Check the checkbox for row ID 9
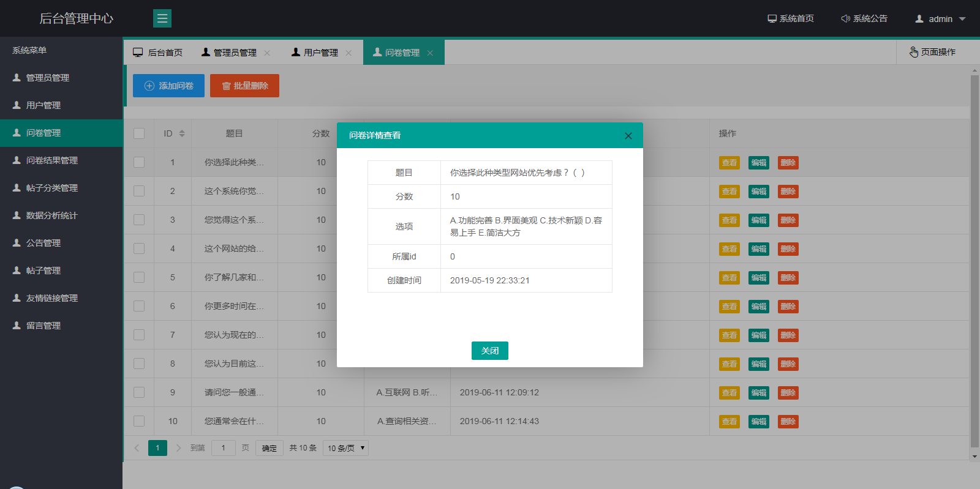The image size is (980, 489). (139, 392)
